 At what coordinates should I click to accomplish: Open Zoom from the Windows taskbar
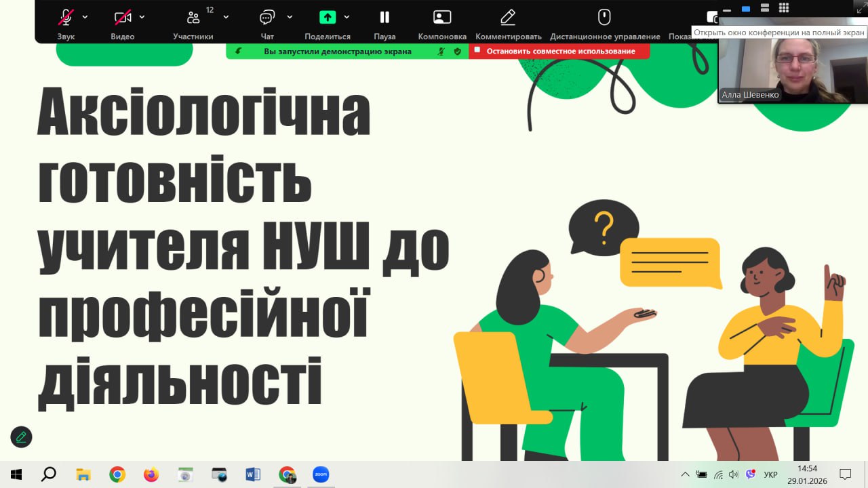(321, 474)
